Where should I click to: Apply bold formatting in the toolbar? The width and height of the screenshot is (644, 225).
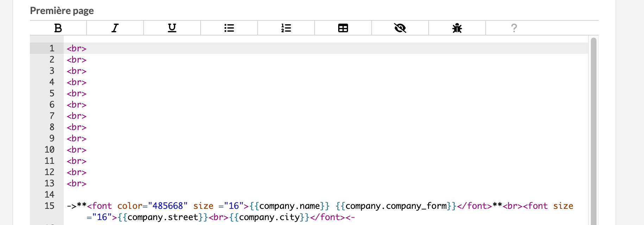(x=58, y=28)
